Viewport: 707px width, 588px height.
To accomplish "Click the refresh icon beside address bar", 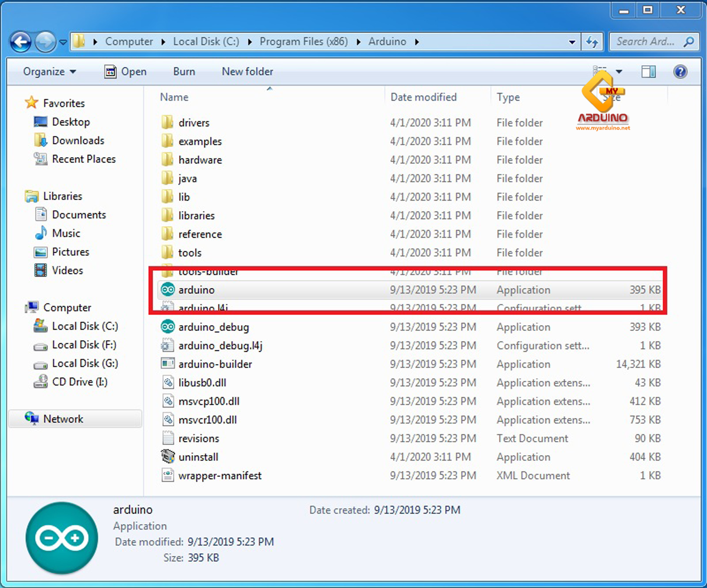I will 592,42.
